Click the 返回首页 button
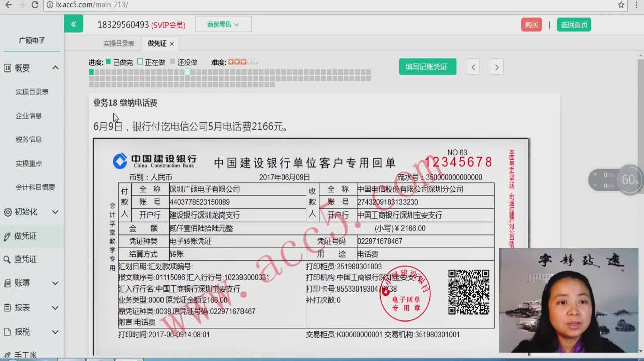 click(574, 25)
